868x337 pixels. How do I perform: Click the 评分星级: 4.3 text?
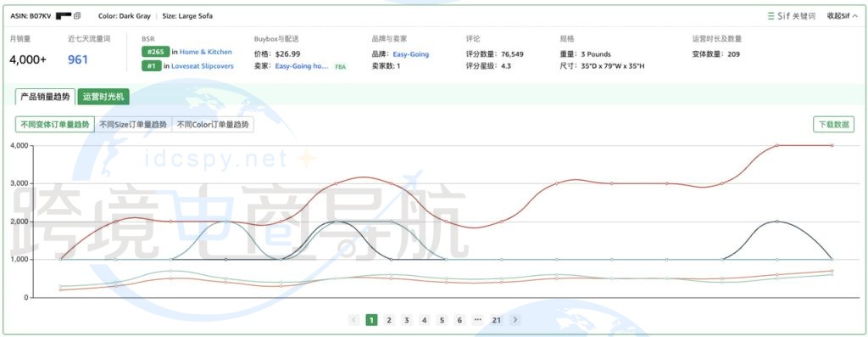(488, 66)
